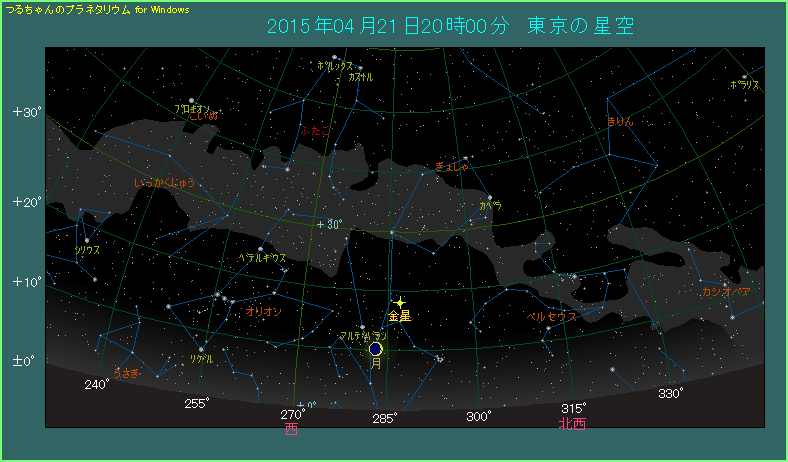
Task: Click the Northwest (北西) direction marker
Action: 572,423
